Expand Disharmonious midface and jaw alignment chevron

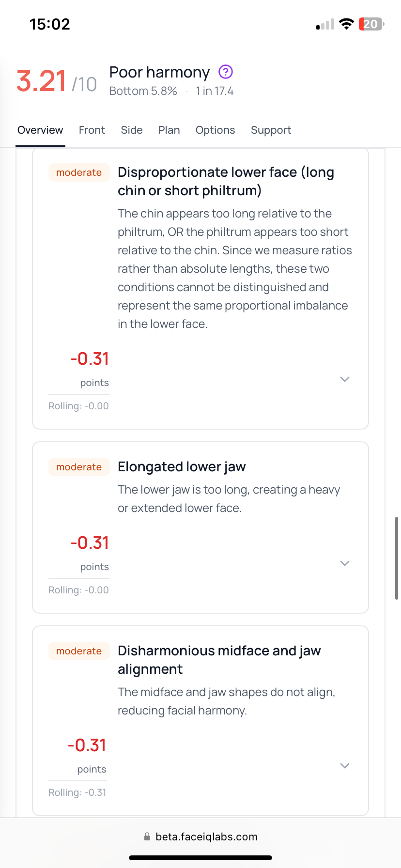click(x=345, y=766)
